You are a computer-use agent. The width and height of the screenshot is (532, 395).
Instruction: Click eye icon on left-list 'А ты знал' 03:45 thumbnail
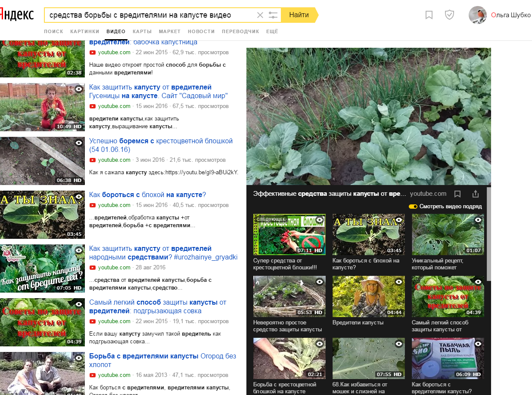(x=79, y=196)
